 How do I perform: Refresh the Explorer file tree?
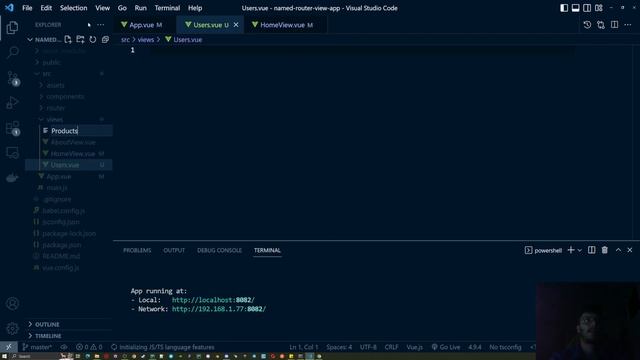tap(93, 40)
